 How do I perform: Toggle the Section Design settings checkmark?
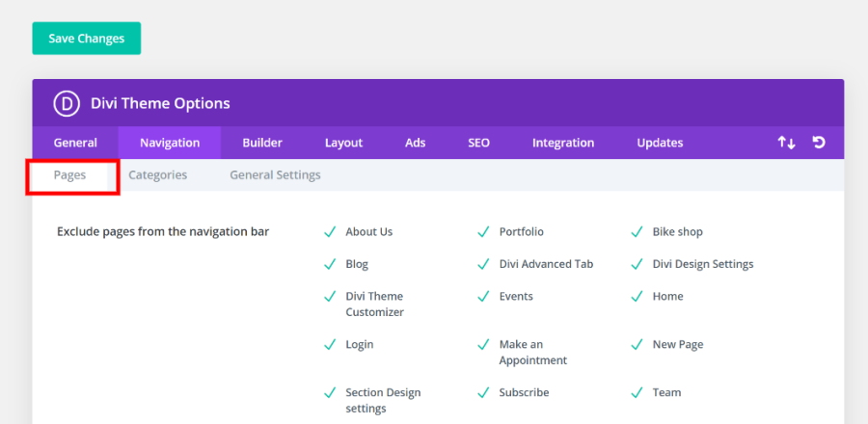[x=330, y=392]
